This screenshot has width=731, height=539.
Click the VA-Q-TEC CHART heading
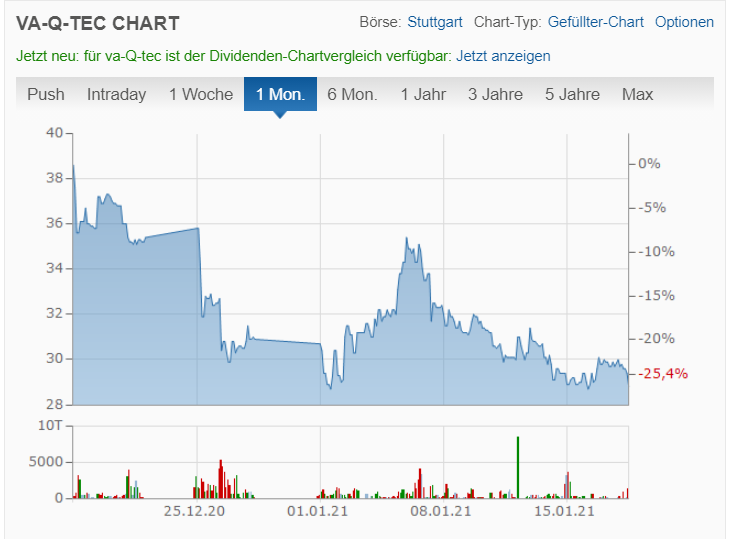click(x=98, y=24)
